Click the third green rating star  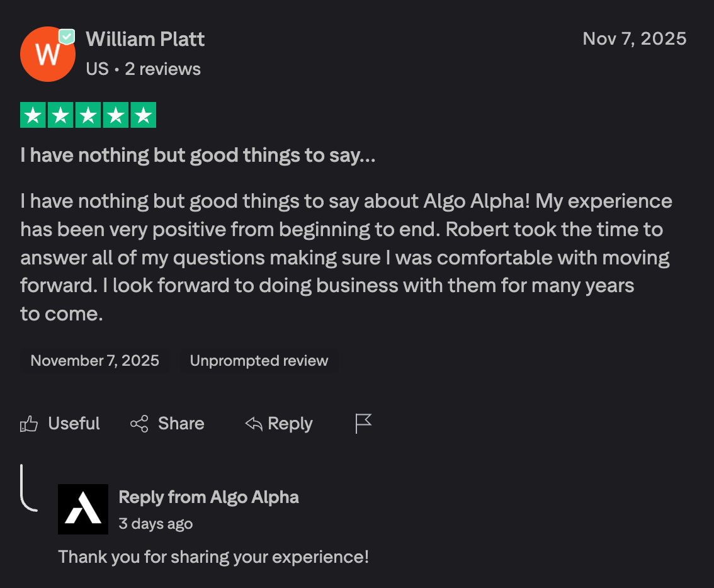pyautogui.click(x=88, y=115)
